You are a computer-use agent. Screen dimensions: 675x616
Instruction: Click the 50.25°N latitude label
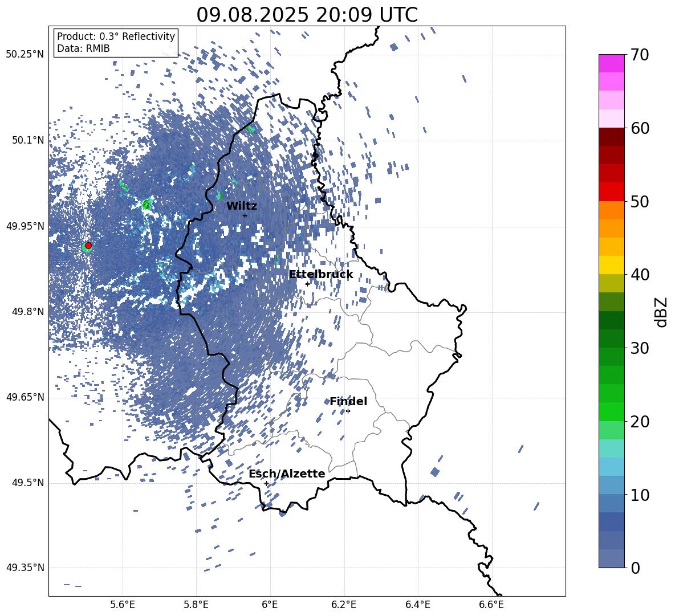coord(25,55)
